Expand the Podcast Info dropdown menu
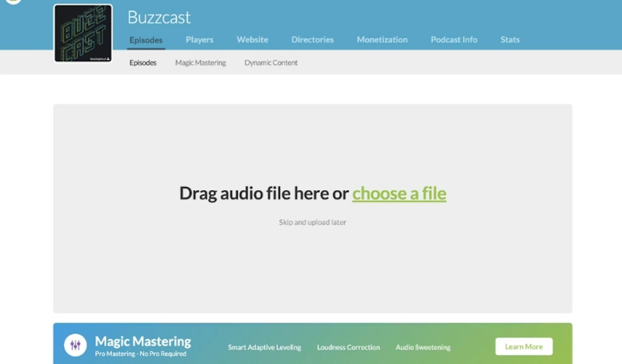This screenshot has height=364, width=622. pos(454,39)
